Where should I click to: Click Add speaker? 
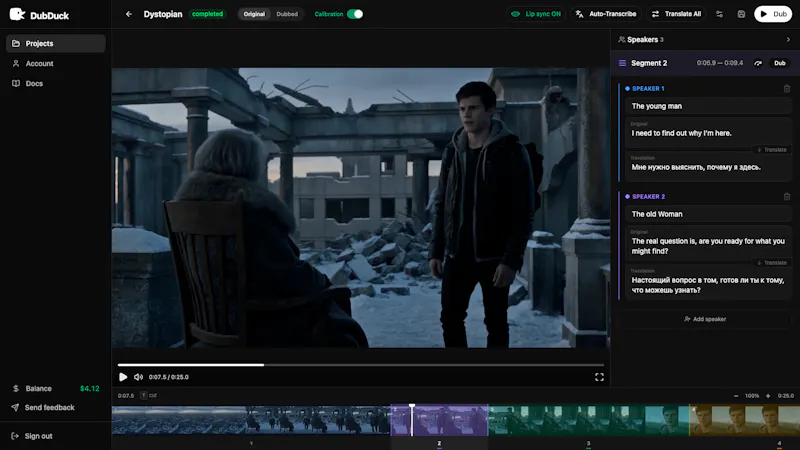(x=705, y=319)
